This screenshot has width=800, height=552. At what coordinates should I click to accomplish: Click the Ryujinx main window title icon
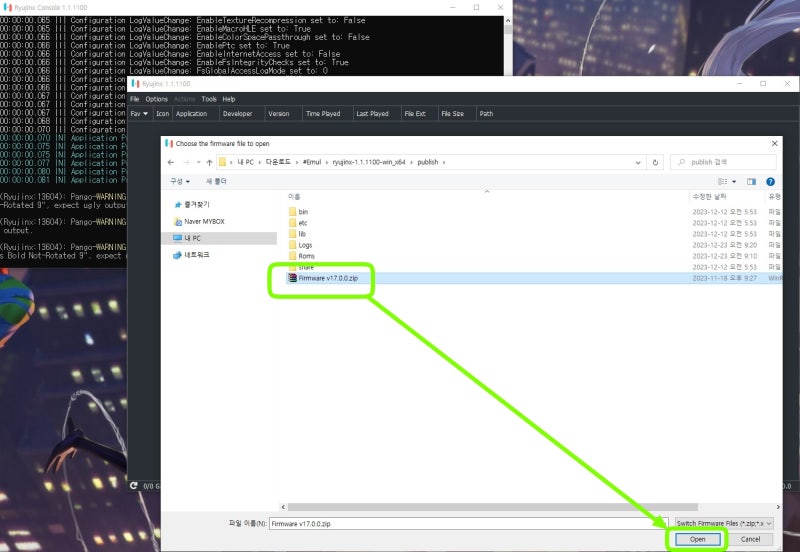click(135, 83)
